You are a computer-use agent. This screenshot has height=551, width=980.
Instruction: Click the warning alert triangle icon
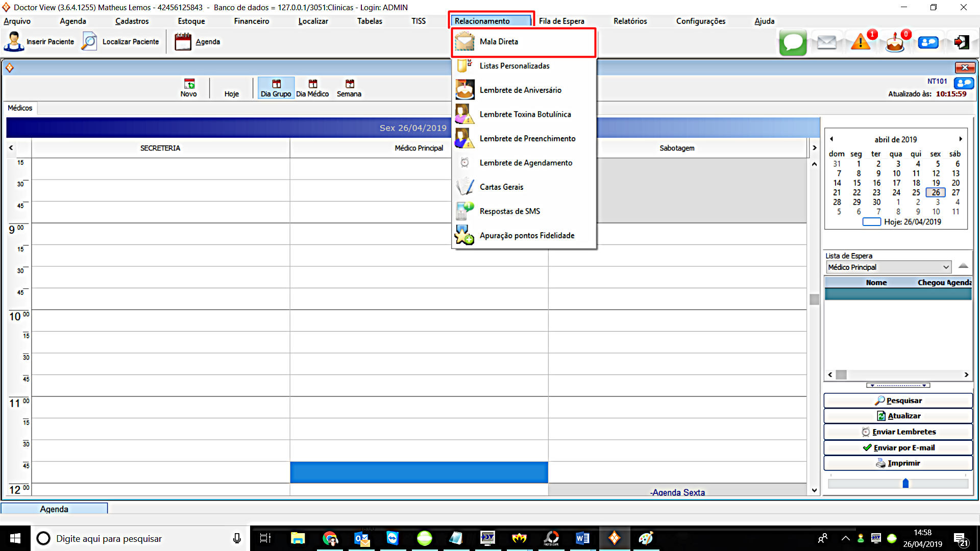click(861, 42)
